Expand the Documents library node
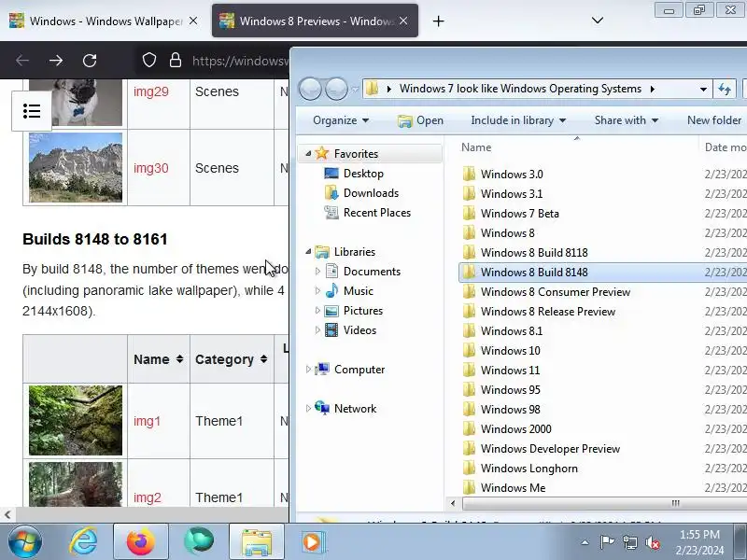The width and height of the screenshot is (747, 560). [317, 271]
